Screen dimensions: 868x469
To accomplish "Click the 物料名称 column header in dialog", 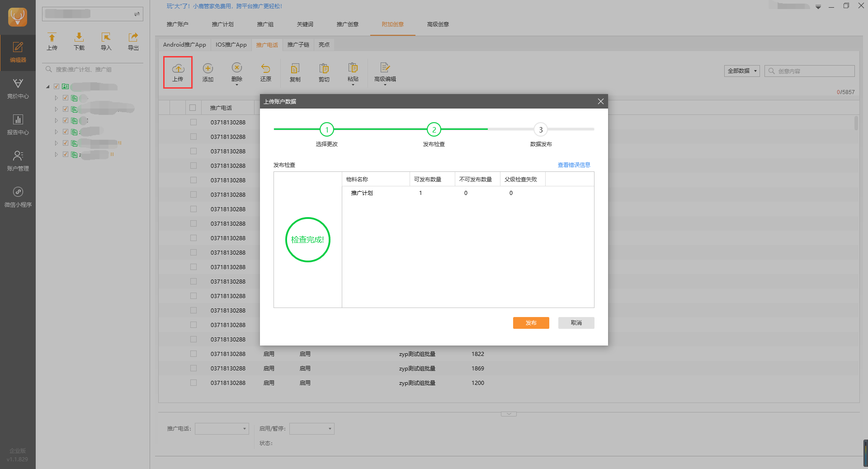I will point(376,180).
